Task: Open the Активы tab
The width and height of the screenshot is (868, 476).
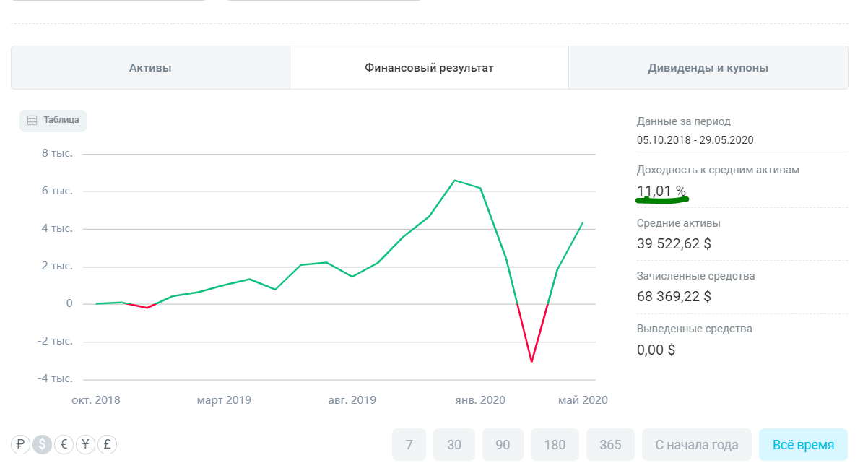Action: click(x=150, y=68)
